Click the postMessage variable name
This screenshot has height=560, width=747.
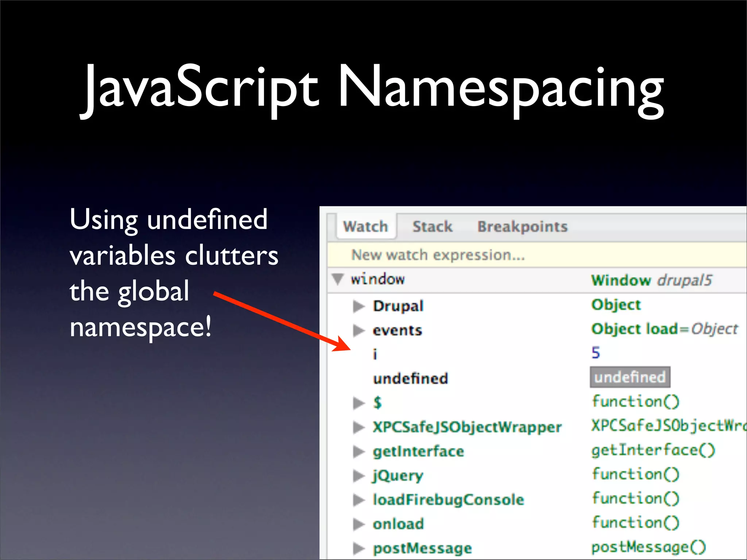(x=422, y=548)
